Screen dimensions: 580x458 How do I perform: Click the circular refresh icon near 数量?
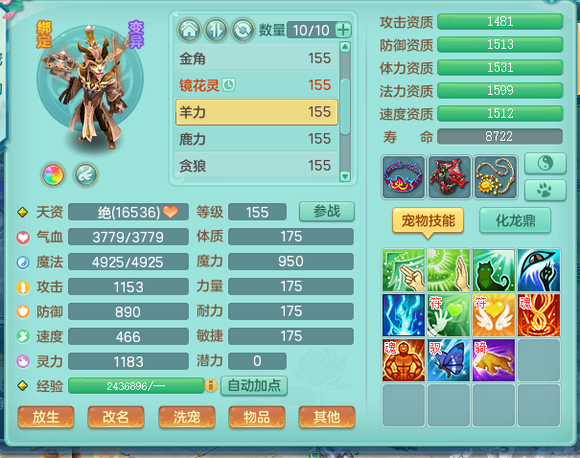click(x=243, y=30)
